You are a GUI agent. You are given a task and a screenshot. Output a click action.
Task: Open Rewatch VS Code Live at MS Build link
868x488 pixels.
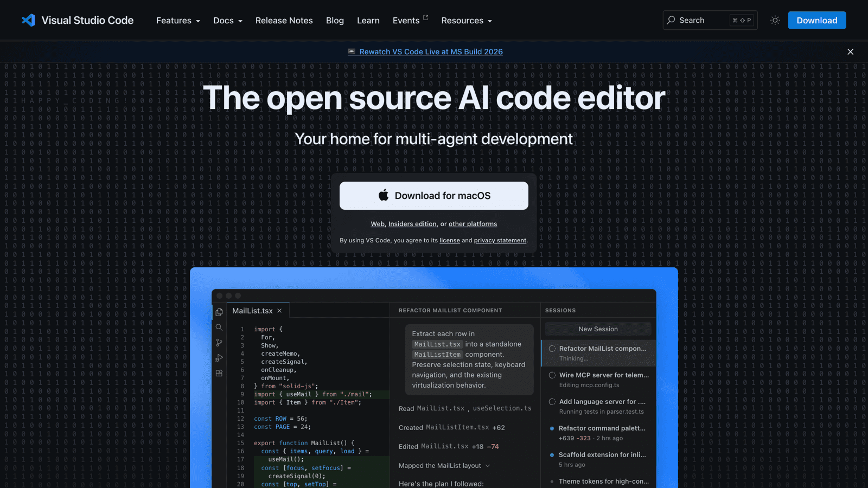click(x=431, y=52)
